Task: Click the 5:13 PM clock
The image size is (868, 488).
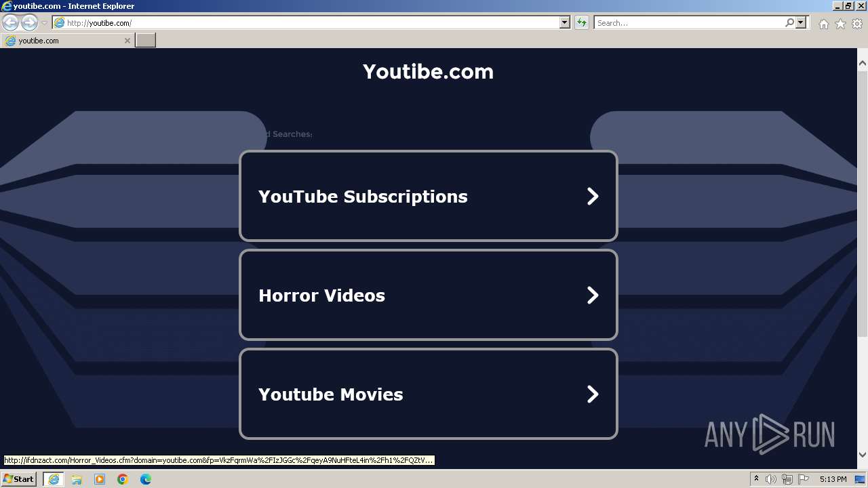Action: click(833, 479)
